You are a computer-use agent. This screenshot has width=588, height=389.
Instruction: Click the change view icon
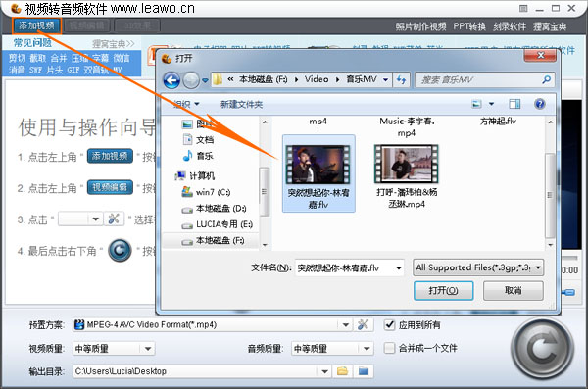click(x=476, y=104)
